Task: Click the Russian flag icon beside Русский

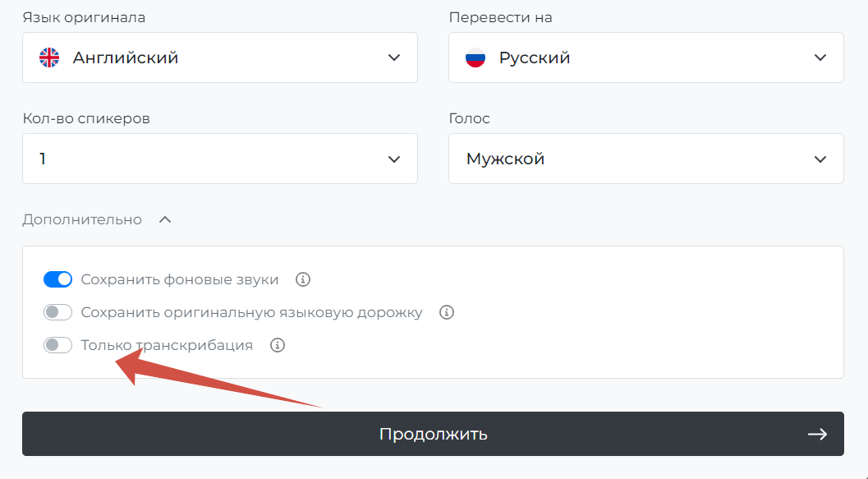Action: pyautogui.click(x=475, y=58)
